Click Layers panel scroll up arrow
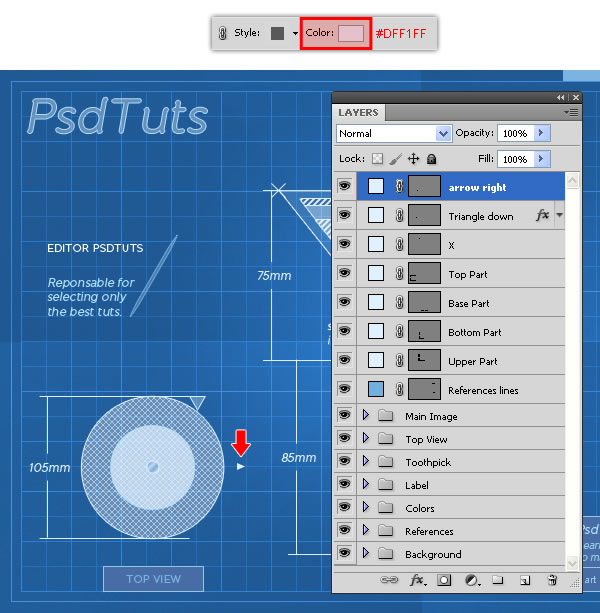Screen dimensions: 600x613 point(572,181)
